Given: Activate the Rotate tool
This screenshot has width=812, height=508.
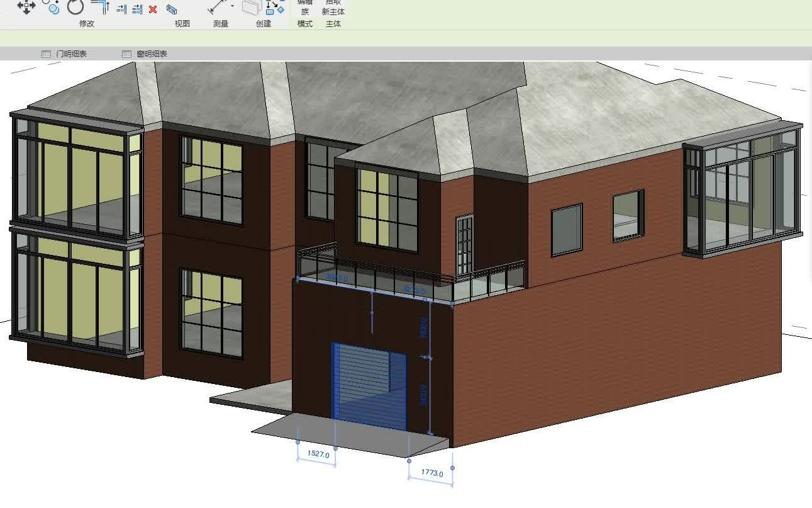Looking at the screenshot, I should [x=74, y=8].
